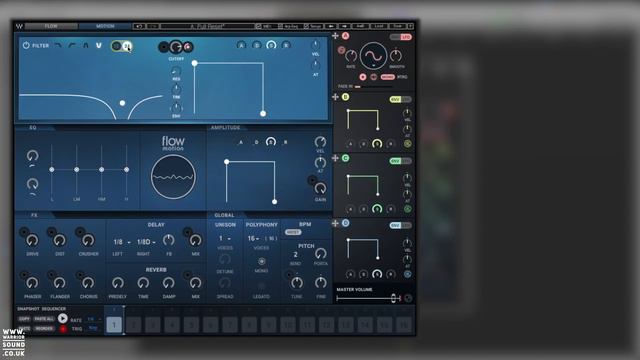
Task: Switch to the Flow tab
Action: 51,26
